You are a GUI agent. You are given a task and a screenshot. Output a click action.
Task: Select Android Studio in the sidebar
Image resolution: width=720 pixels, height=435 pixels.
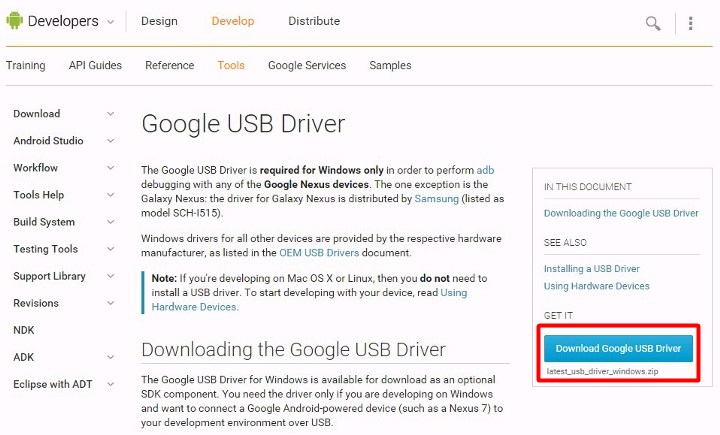point(48,141)
